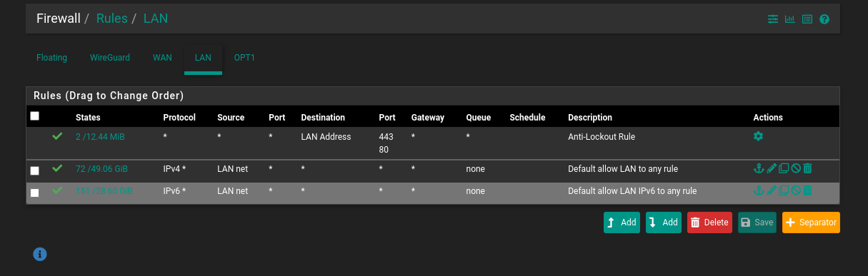Edit the IPv4 LAN rule pencil icon
Viewport: 868px width, 276px height.
click(x=771, y=169)
